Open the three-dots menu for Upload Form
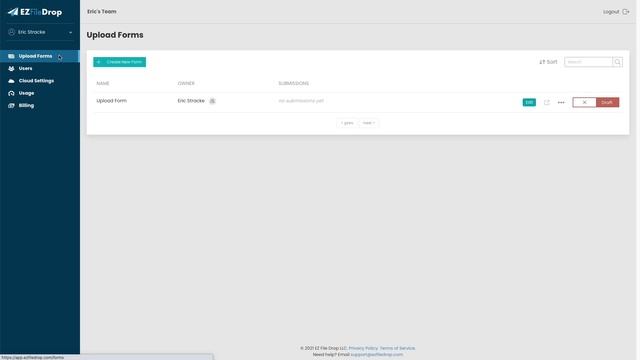Viewport: 640px width, 360px height. [561, 102]
